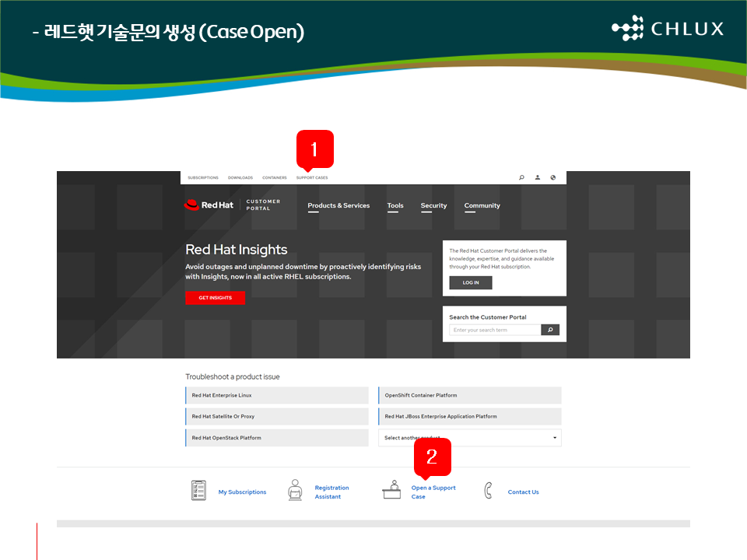This screenshot has height=560, width=747.
Task: Open the Containers menu item
Action: 275,177
